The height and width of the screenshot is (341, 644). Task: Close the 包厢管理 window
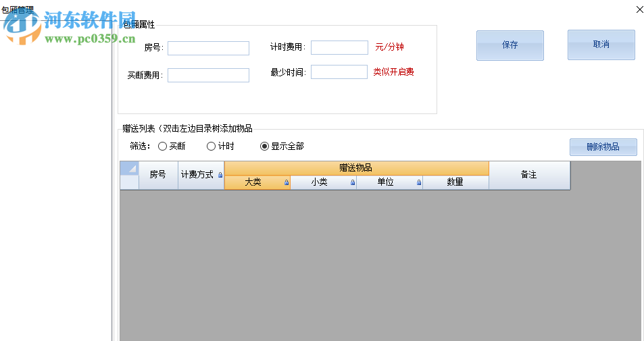point(639,9)
